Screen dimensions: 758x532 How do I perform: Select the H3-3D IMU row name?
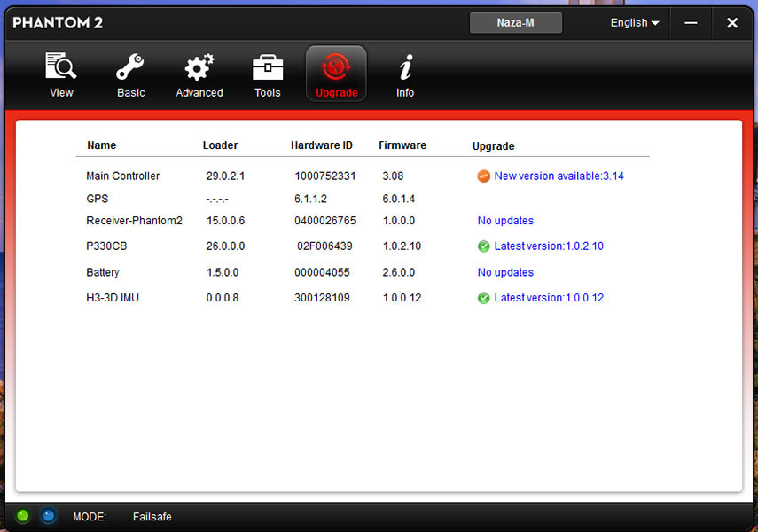[x=113, y=298]
